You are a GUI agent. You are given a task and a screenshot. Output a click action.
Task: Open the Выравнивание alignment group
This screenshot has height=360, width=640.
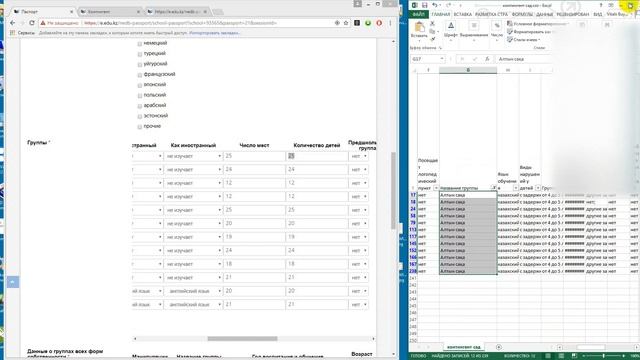[473, 30]
